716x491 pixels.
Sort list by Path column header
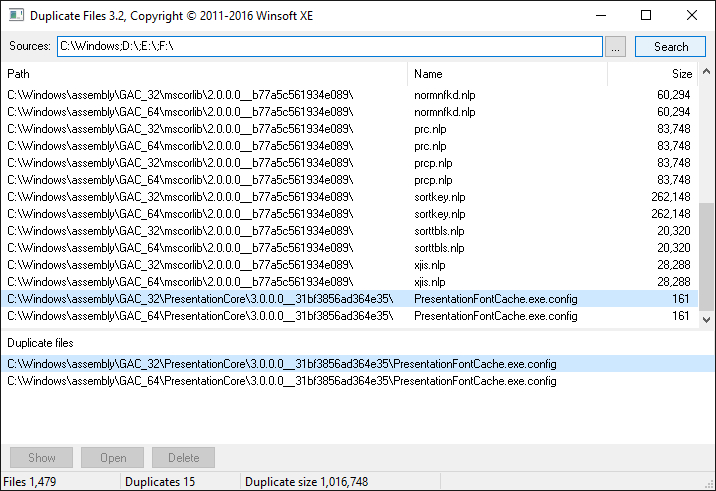205,74
